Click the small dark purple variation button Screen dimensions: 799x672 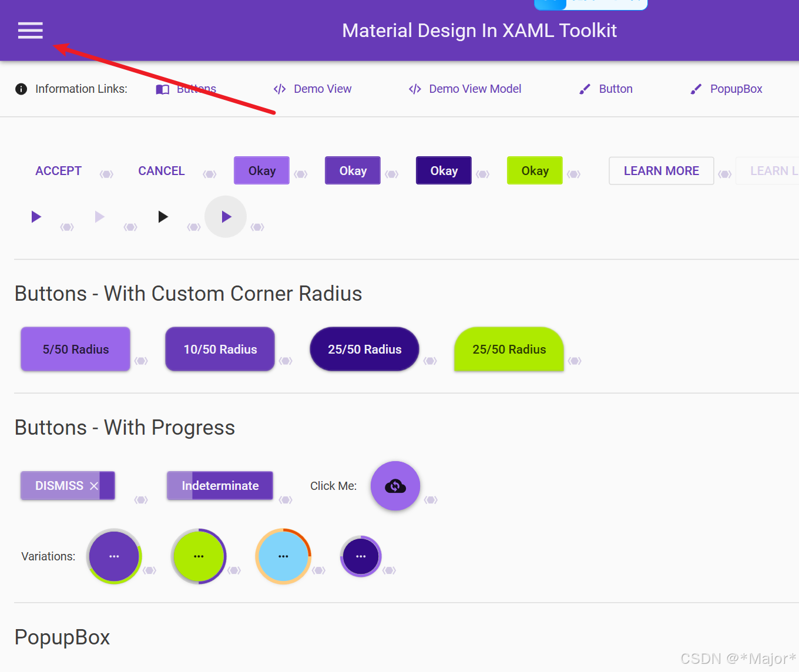tap(361, 556)
